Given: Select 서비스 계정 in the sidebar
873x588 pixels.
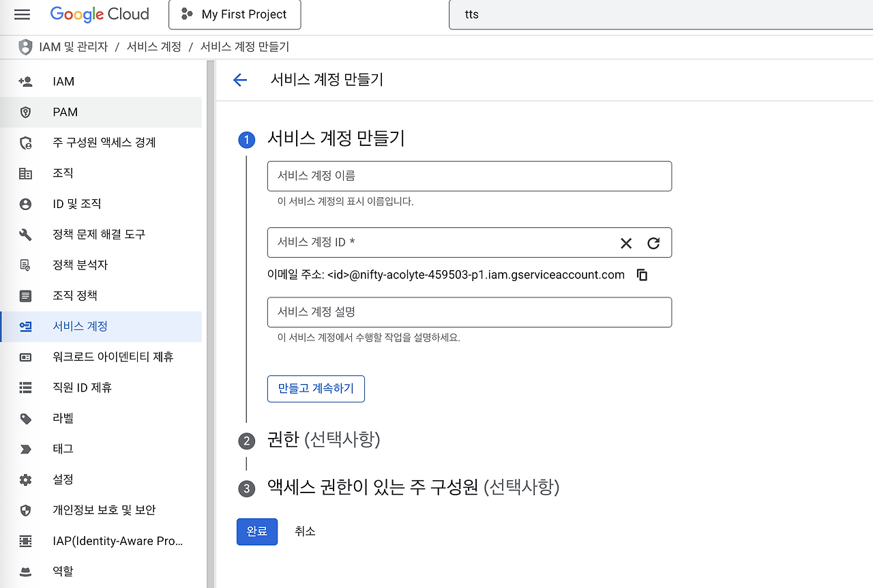Looking at the screenshot, I should [x=101, y=327].
